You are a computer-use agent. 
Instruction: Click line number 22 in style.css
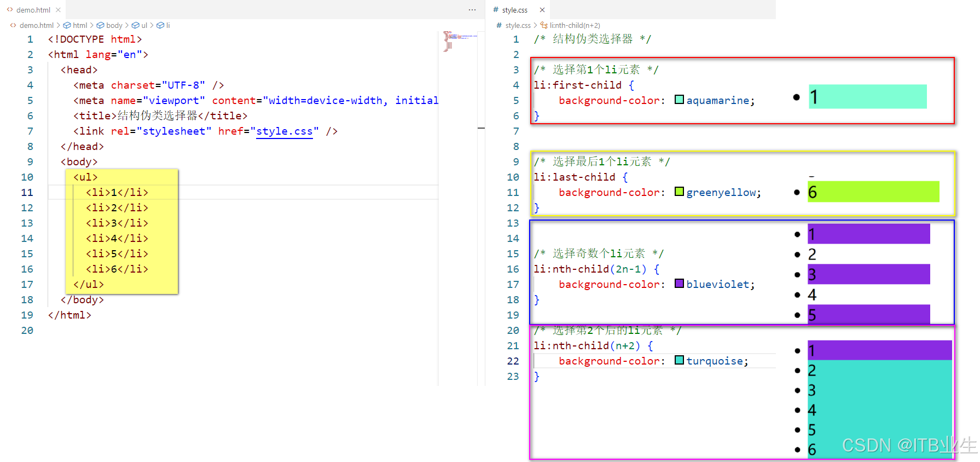(x=513, y=361)
